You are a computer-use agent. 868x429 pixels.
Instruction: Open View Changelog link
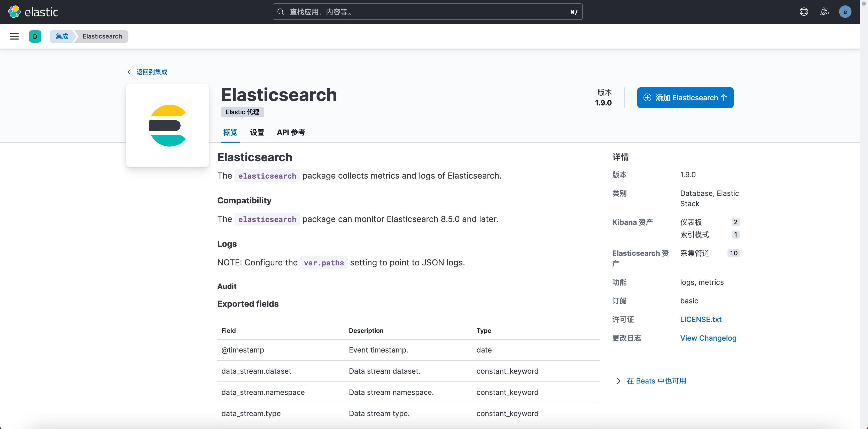(708, 338)
